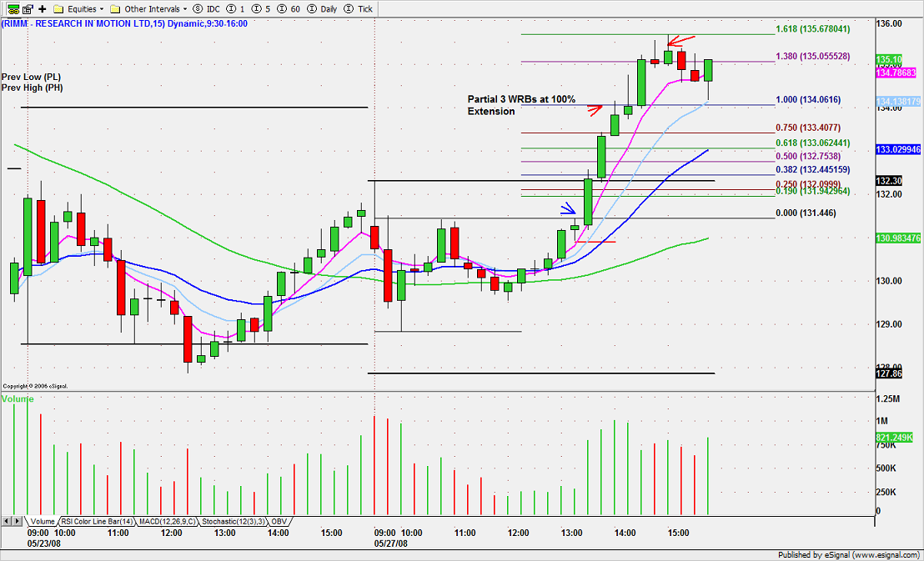Click the green 135.10 last price tag
Viewport: 924px width, 561px height.
coord(889,60)
